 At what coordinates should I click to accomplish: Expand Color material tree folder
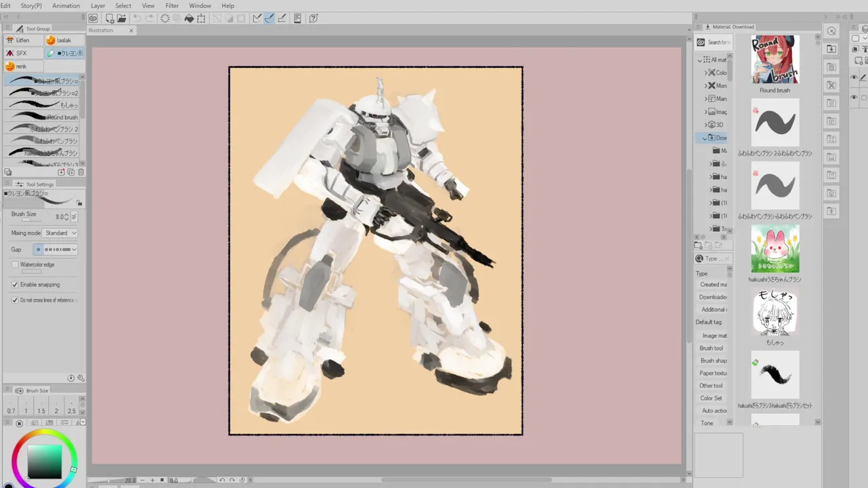[706, 73]
